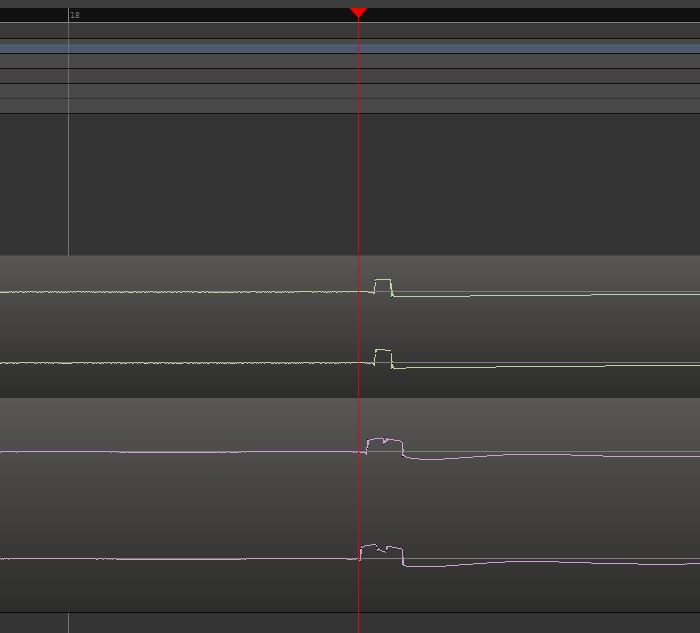Click the red playhead line between purple waveforms
Viewport: 700px width, 633px height.
358,505
